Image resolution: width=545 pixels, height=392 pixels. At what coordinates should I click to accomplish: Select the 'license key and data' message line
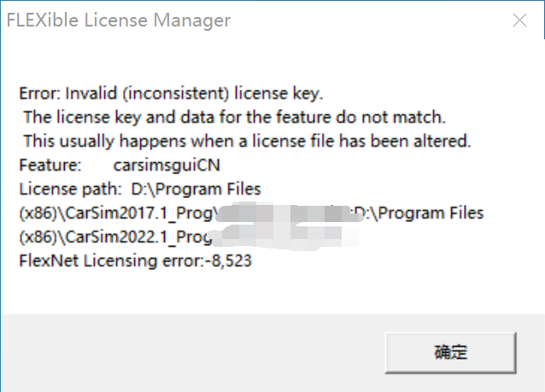click(x=235, y=117)
